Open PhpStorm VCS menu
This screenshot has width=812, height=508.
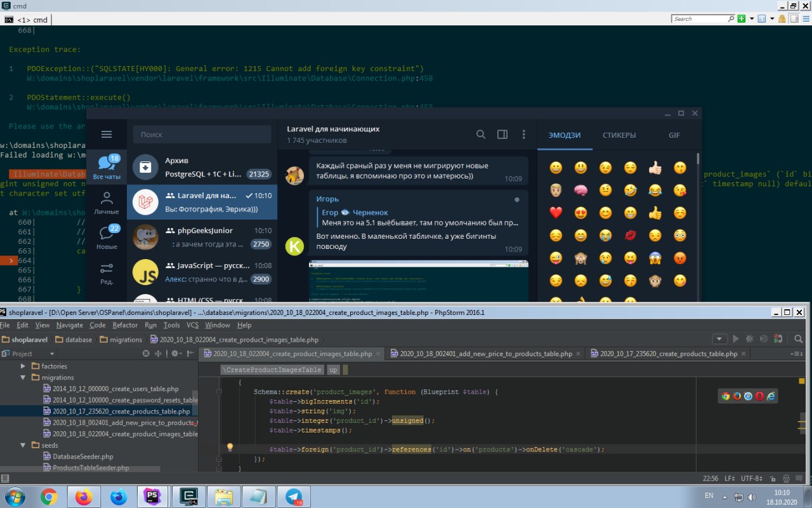(x=192, y=325)
